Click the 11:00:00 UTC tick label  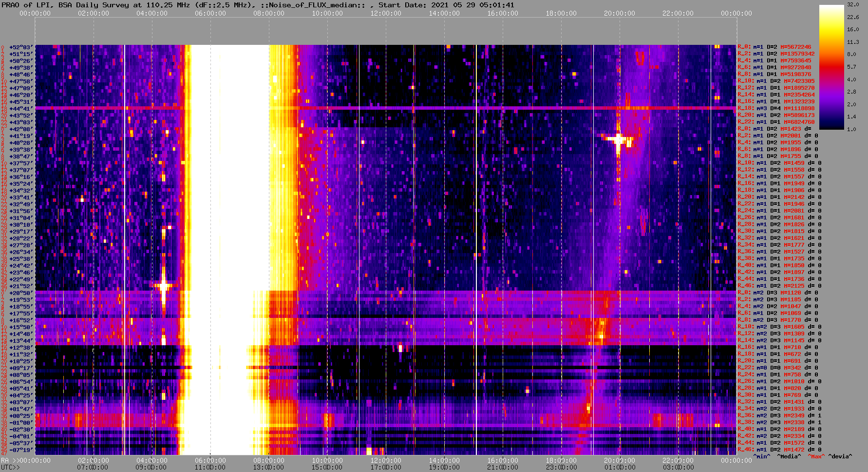(210, 467)
